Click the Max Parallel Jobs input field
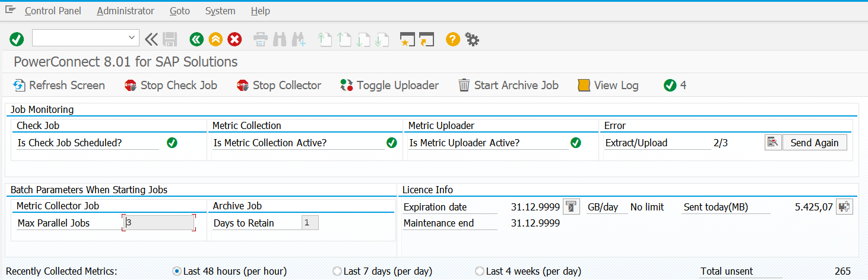868x280 pixels. (x=159, y=223)
